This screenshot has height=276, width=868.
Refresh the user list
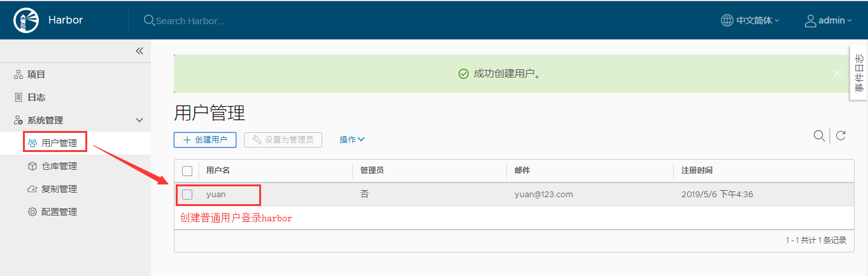pos(841,135)
